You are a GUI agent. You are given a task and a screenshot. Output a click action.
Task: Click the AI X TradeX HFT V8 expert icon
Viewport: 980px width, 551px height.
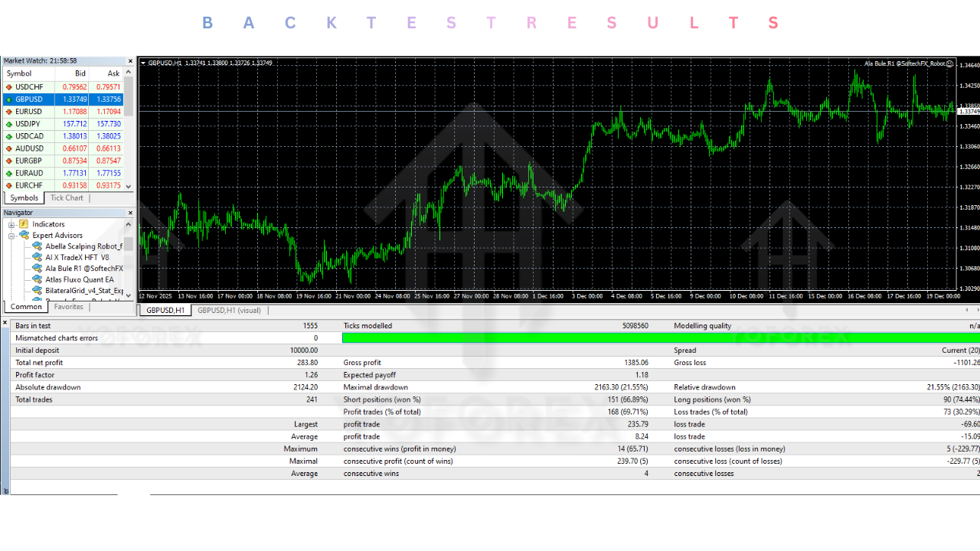tap(37, 257)
